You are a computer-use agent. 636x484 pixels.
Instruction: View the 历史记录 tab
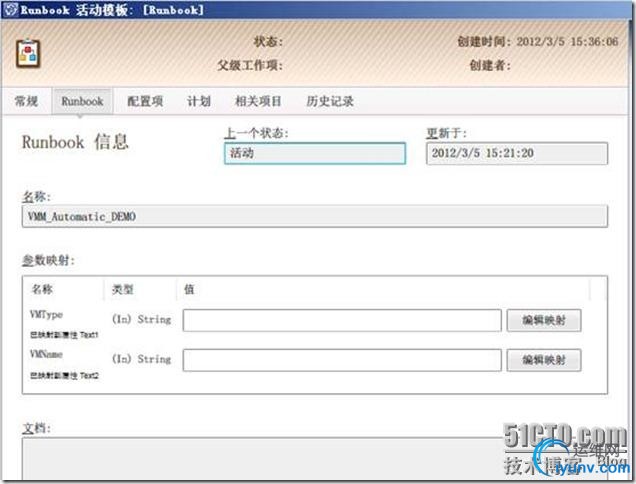pyautogui.click(x=330, y=101)
